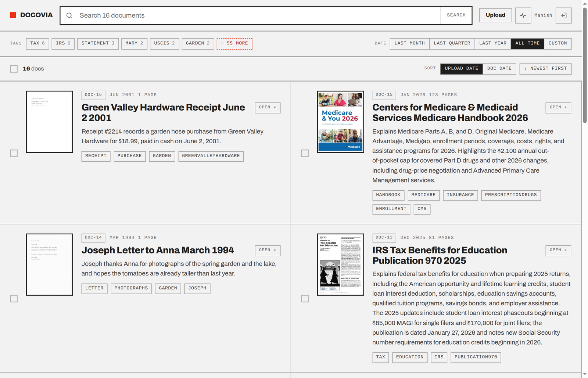The width and height of the screenshot is (588, 378).
Task: Open the IRS Publication 970 document
Action: (558, 251)
